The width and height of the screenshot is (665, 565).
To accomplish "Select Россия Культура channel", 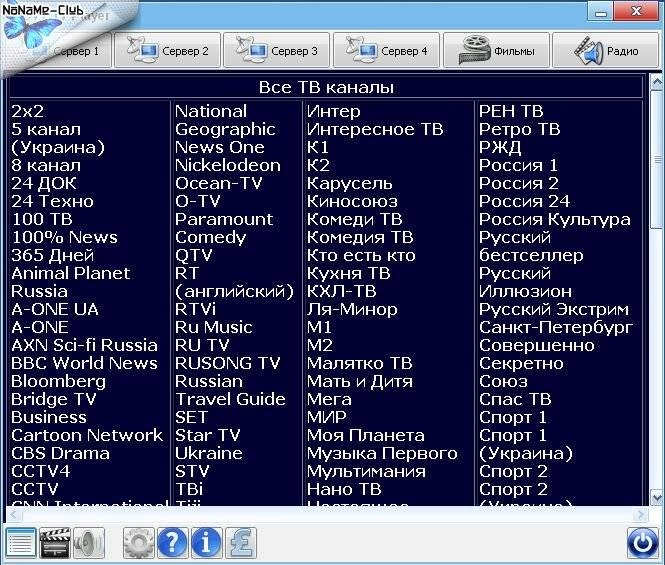I will (555, 219).
